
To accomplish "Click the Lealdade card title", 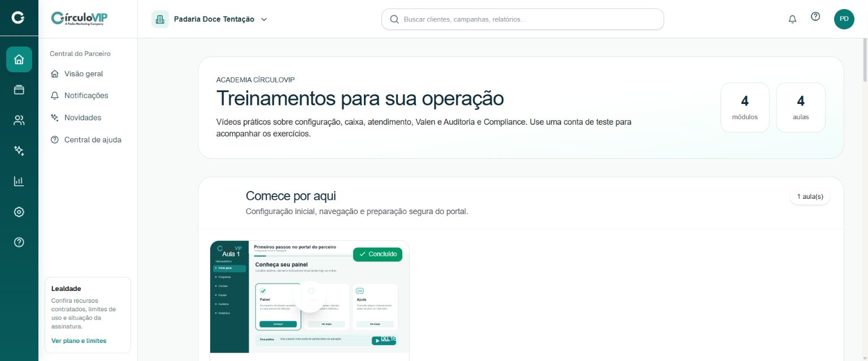I will pyautogui.click(x=66, y=288).
